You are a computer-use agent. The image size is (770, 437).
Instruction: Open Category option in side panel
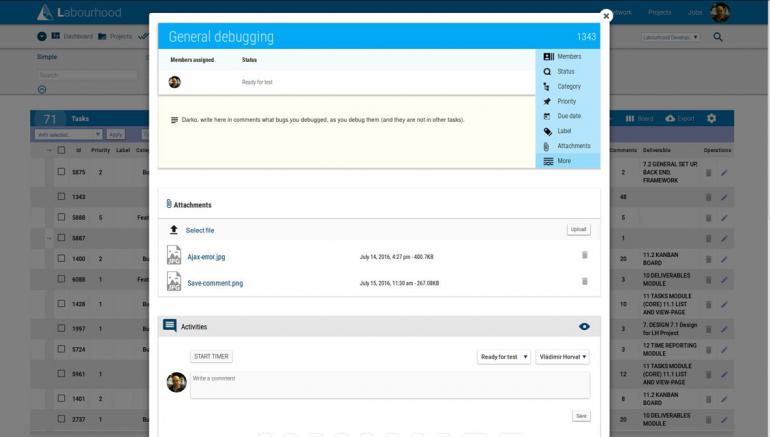(569, 86)
